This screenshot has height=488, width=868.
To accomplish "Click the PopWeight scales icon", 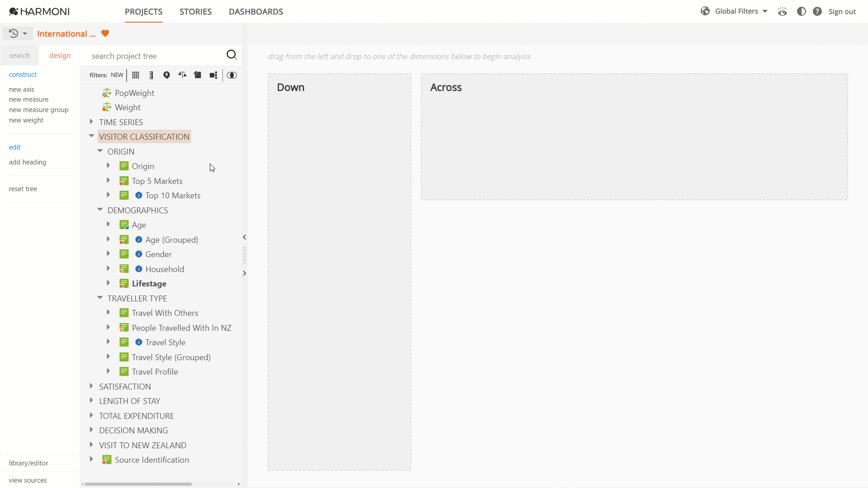I will (x=107, y=93).
